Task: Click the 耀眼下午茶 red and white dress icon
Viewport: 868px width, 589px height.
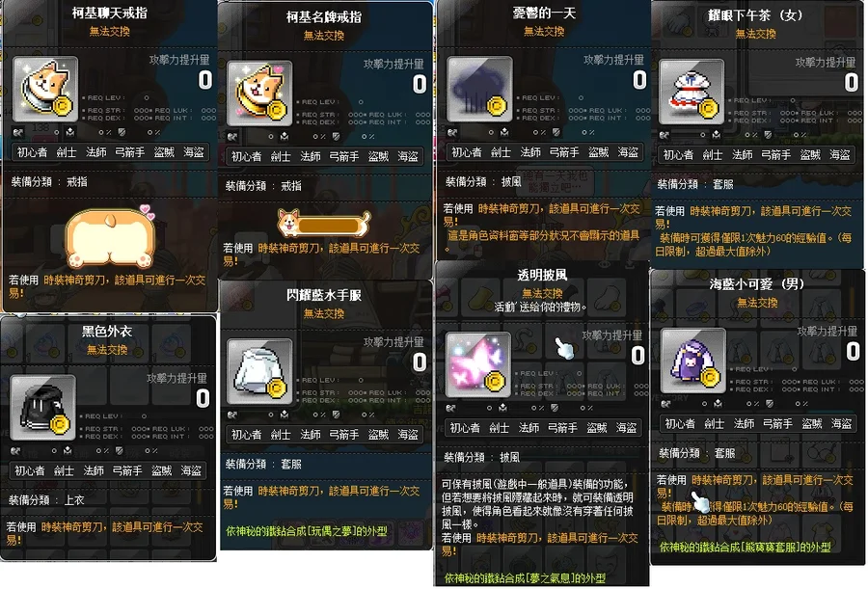Action: (x=691, y=92)
